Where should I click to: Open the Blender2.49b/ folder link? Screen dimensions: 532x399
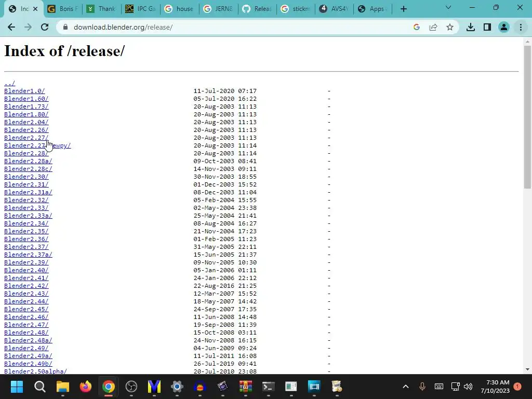tap(28, 364)
